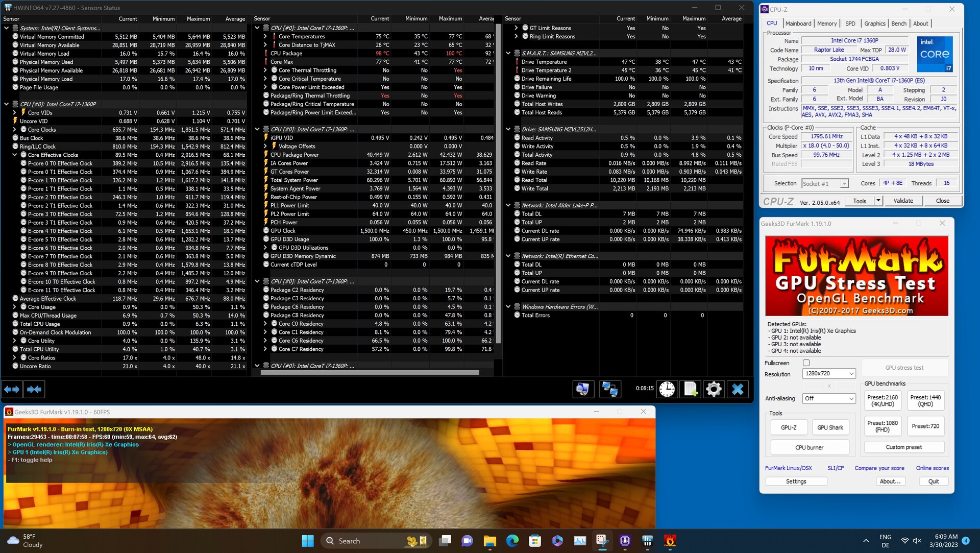Open the FurMark Resolution dropdown
Viewport: 980px width, 553px height.
(828, 373)
